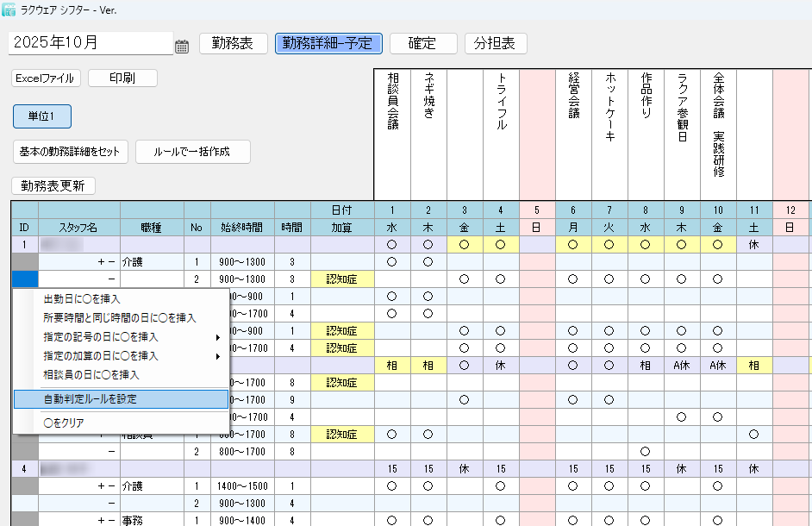Image resolution: width=812 pixels, height=526 pixels.
Task: Toggle the 勤務詳細–予定 view button
Action: [328, 43]
